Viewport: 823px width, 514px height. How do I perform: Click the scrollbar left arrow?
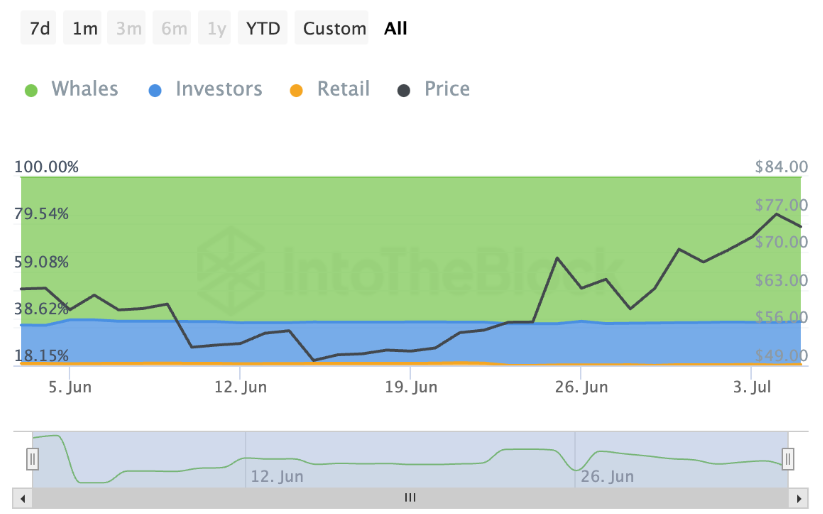coord(22,497)
